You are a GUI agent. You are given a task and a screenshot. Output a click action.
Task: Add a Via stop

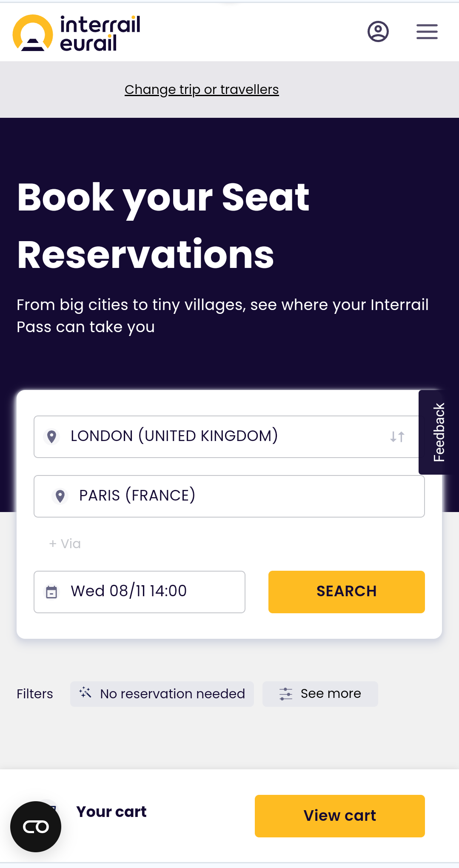(x=65, y=544)
